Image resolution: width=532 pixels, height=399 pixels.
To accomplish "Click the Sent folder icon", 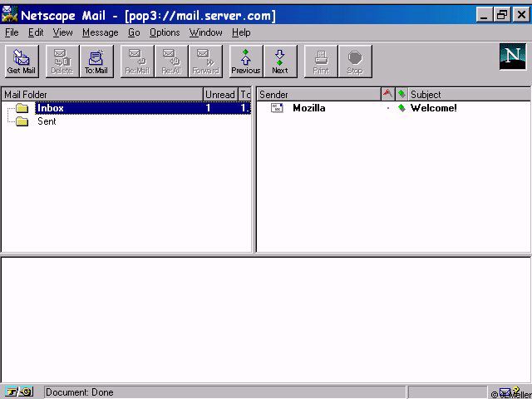I will tap(22, 121).
